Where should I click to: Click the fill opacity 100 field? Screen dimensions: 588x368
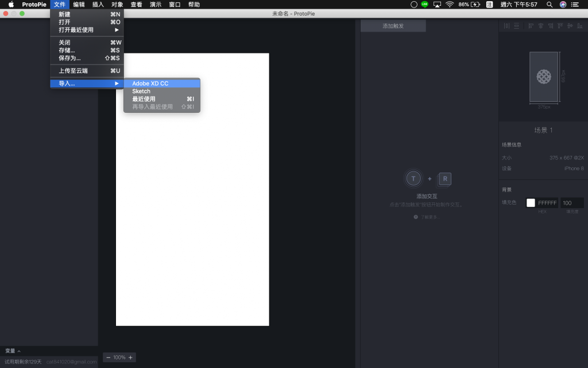tap(572, 203)
